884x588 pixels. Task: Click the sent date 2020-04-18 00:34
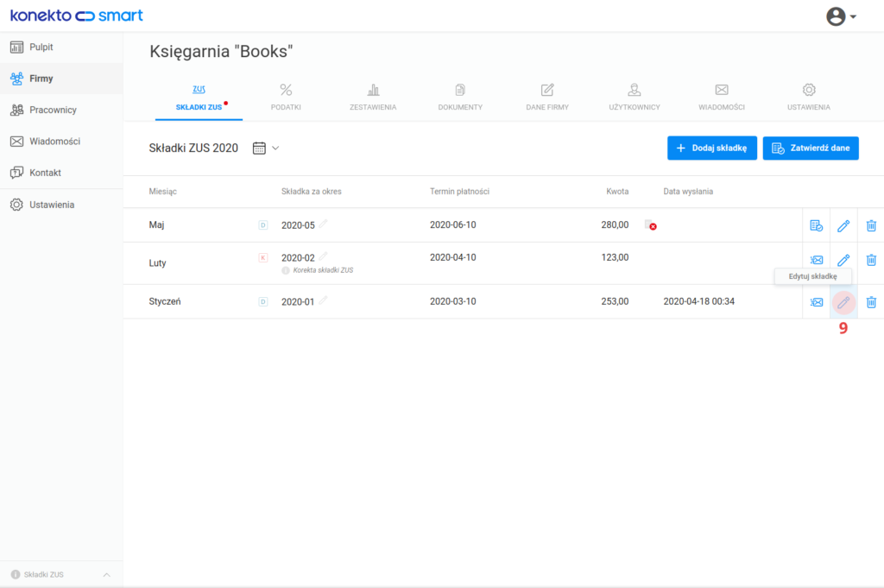point(698,301)
